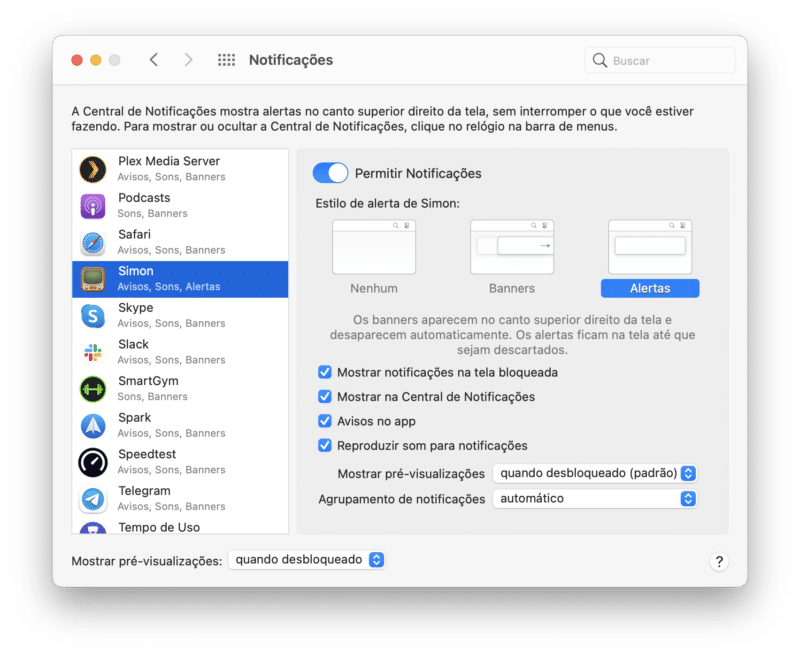Screen dimensions: 800x656
Task: Click the Skype icon in the sidebar
Action: (x=93, y=314)
